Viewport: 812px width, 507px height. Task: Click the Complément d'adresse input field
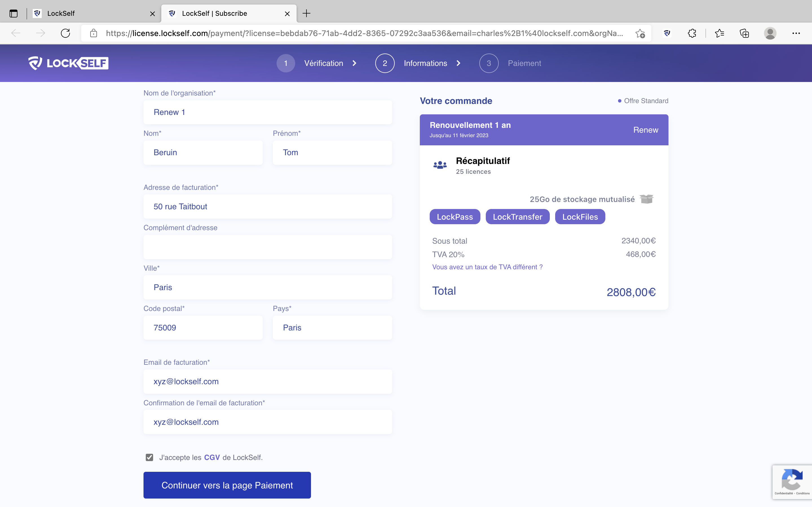267,247
